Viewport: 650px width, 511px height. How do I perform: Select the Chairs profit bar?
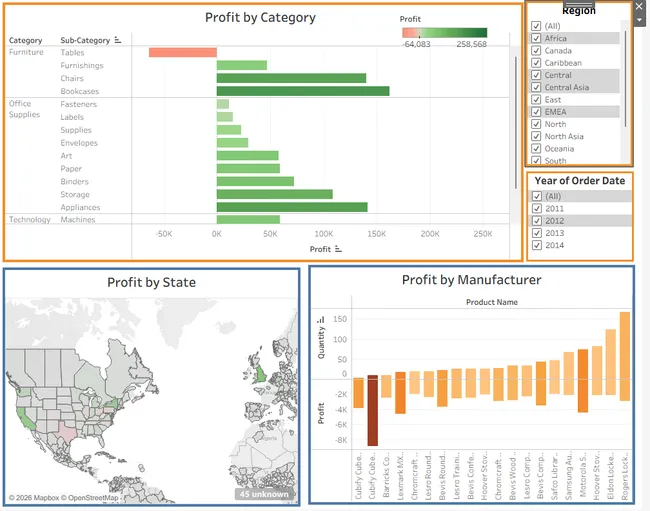[x=291, y=78]
